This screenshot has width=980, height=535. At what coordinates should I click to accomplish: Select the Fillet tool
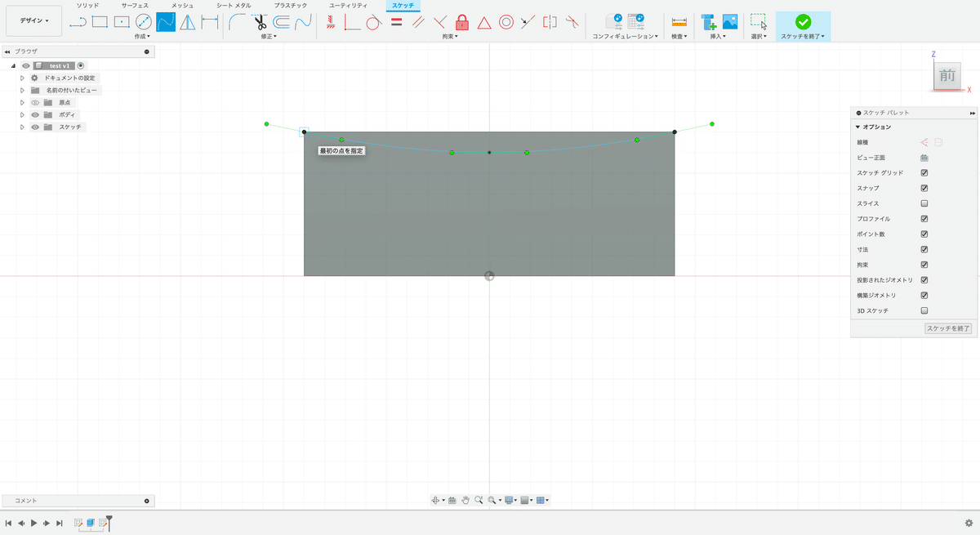point(238,22)
